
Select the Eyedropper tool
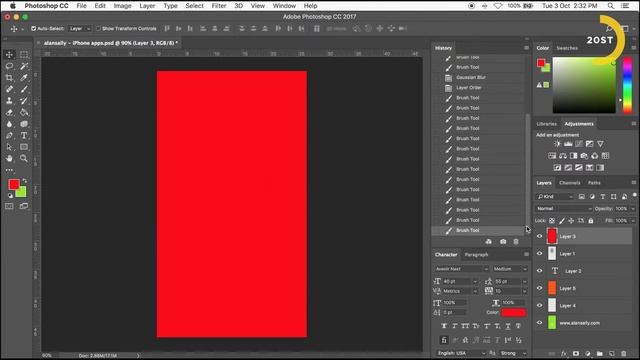click(x=24, y=78)
